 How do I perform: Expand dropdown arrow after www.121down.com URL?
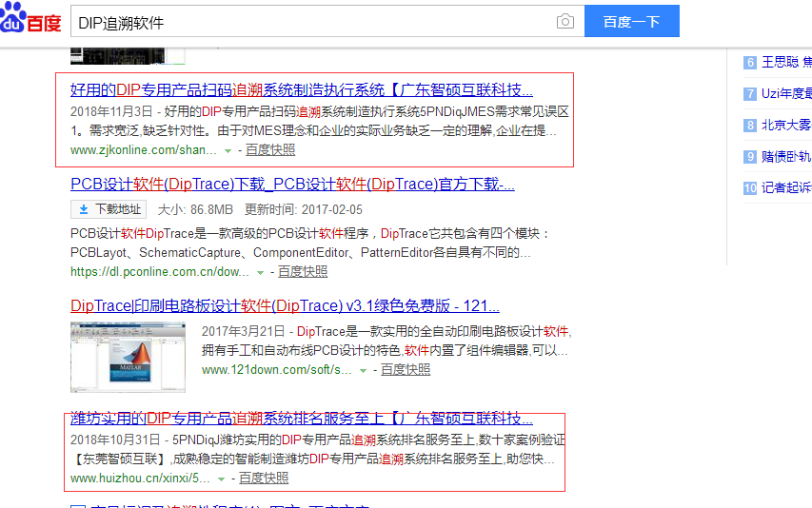363,370
